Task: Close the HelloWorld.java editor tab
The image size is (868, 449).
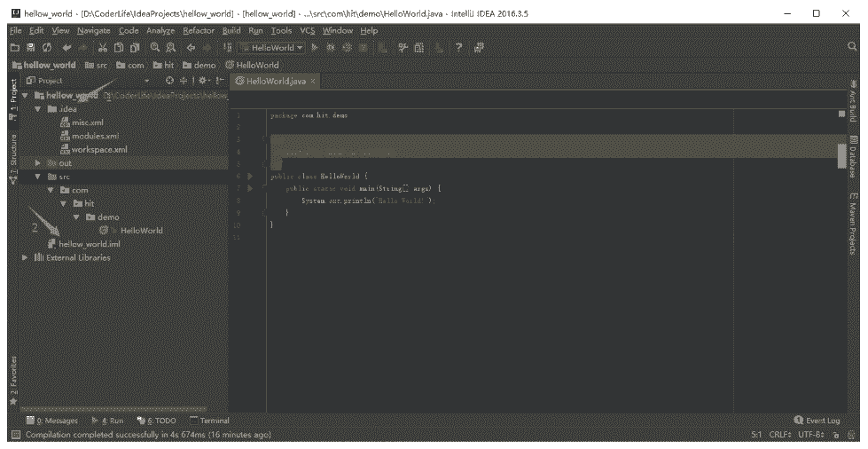Action: 312,81
